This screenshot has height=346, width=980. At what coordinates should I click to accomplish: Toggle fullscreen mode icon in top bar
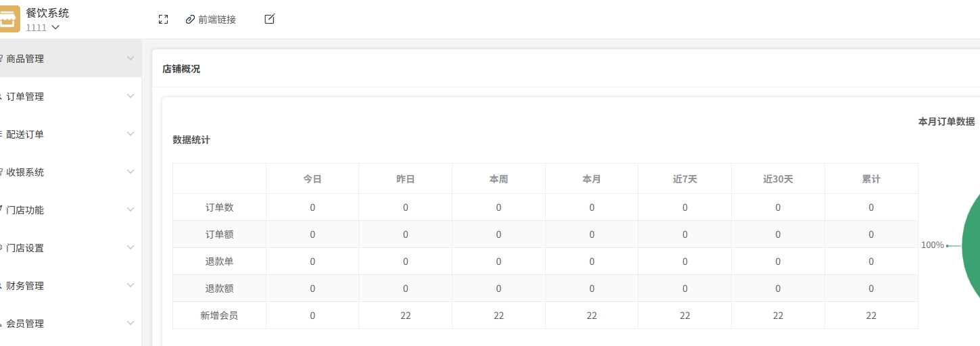[163, 20]
